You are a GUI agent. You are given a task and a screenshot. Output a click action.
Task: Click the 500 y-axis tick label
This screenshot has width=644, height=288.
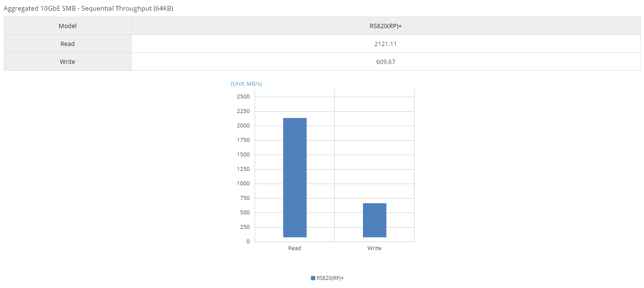click(x=245, y=213)
